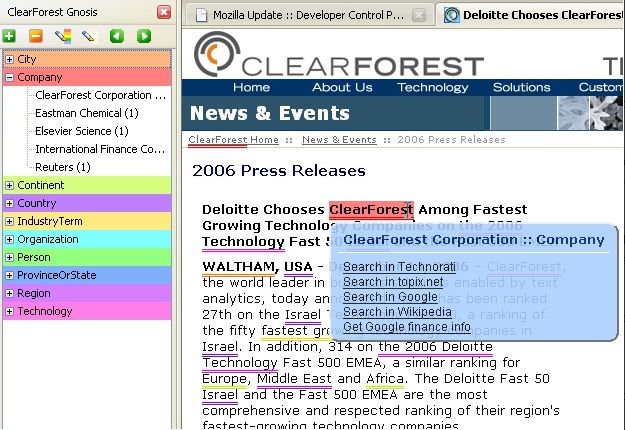Expand the Country category
625x430 pixels.
pyautogui.click(x=10, y=203)
